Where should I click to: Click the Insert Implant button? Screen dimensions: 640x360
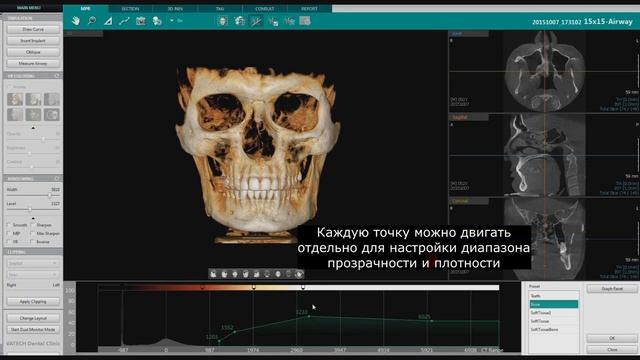tap(33, 41)
